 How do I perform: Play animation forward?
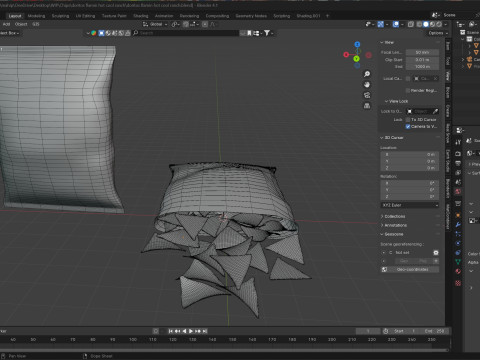191,331
